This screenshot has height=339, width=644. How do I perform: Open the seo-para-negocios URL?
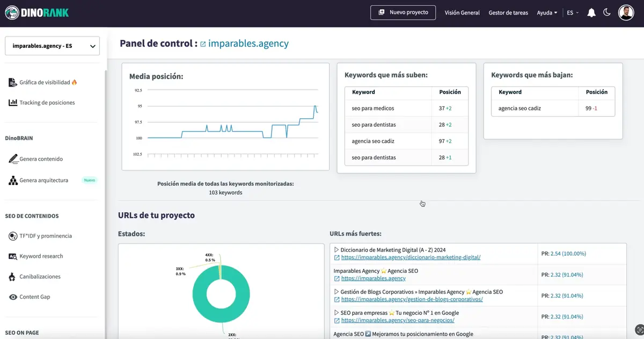(x=398, y=320)
